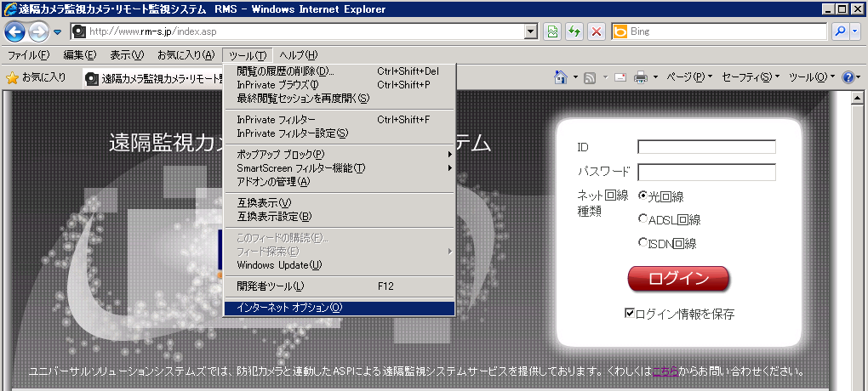Screen dimensions: 868x391
Task: Click the Refresh page icon
Action: click(574, 31)
